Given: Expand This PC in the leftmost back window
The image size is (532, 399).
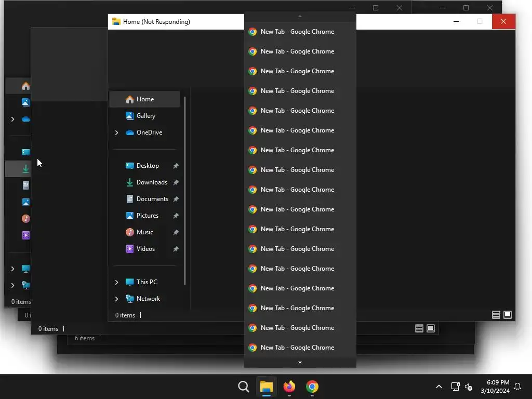Looking at the screenshot, I should pos(12,269).
